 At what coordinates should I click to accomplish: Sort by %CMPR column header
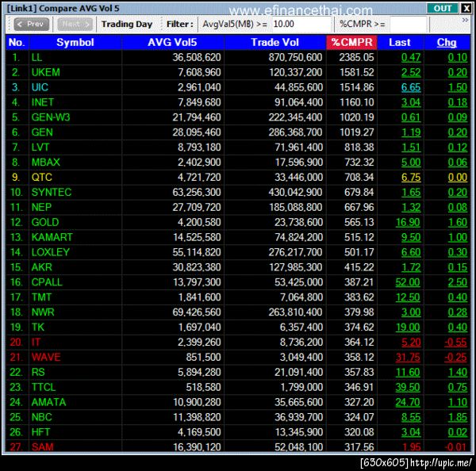[351, 42]
